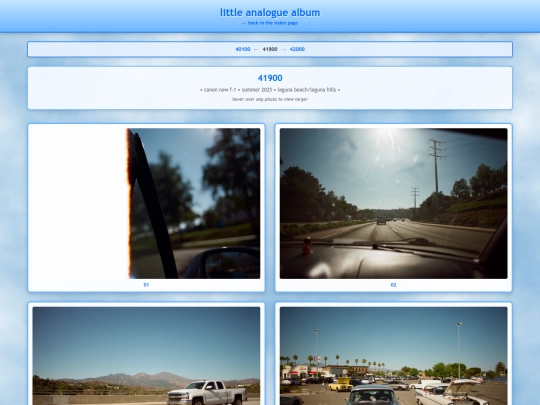
Task: Go to next album 42000
Action: point(297,49)
